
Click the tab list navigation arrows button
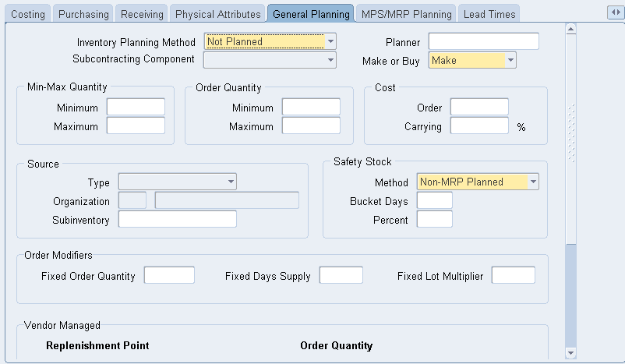tap(613, 12)
